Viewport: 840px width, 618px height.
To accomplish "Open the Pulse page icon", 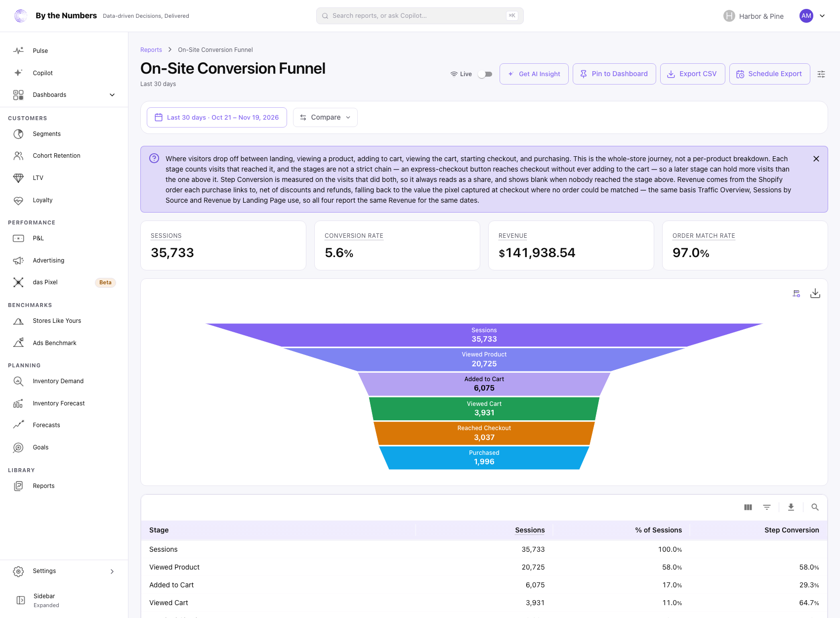I will click(18, 51).
